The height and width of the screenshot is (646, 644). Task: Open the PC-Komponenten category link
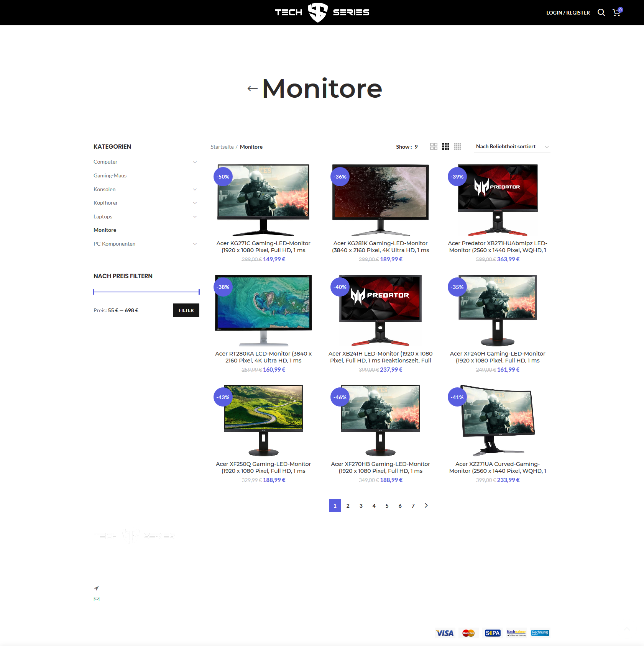coord(115,244)
